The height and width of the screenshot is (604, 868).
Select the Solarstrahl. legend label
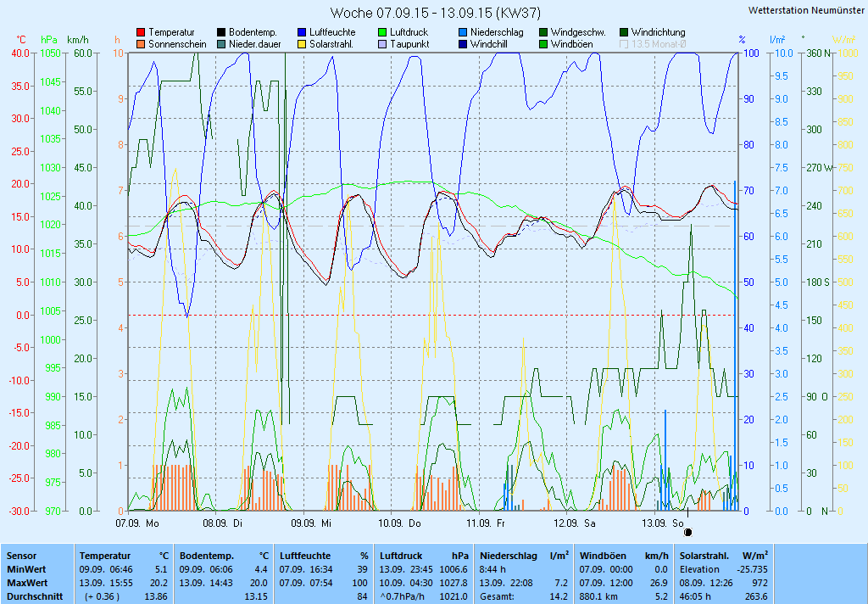(331, 44)
